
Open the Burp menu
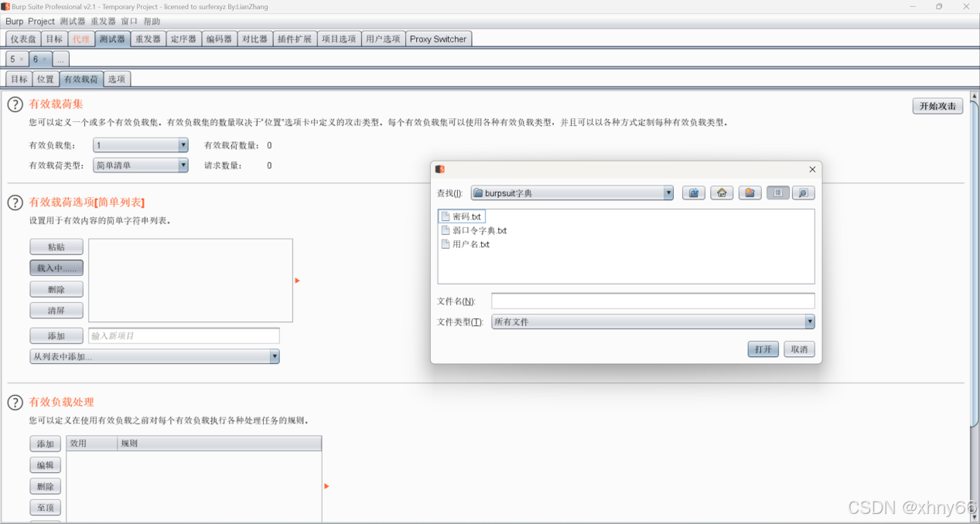coord(15,22)
